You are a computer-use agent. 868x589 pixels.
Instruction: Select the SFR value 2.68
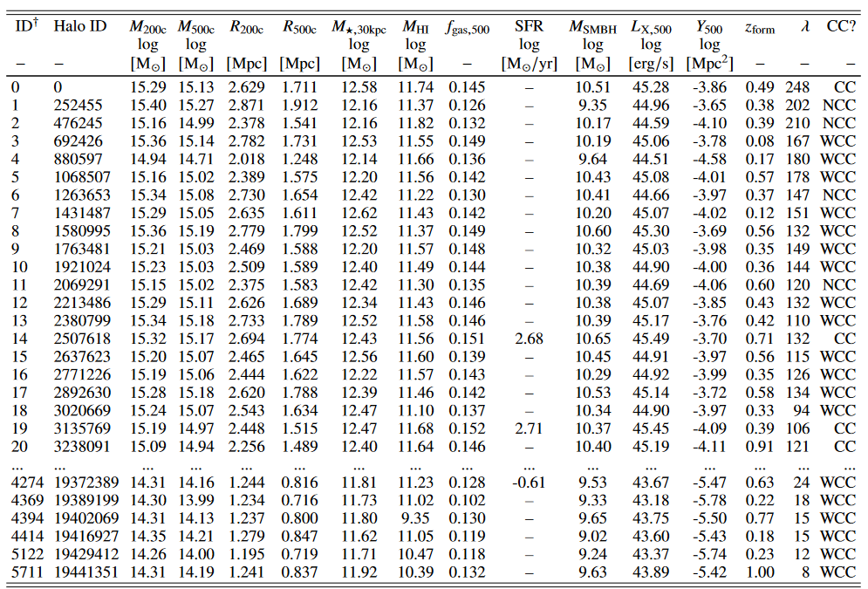(x=529, y=339)
